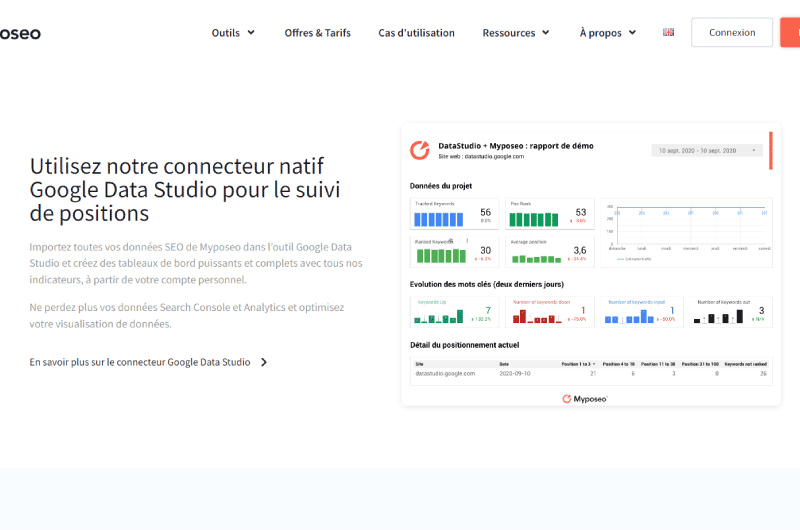Click paragraph starting "Ne perdez plus vos données"
Image resolution: width=800 pixels, height=530 pixels.
tap(187, 316)
